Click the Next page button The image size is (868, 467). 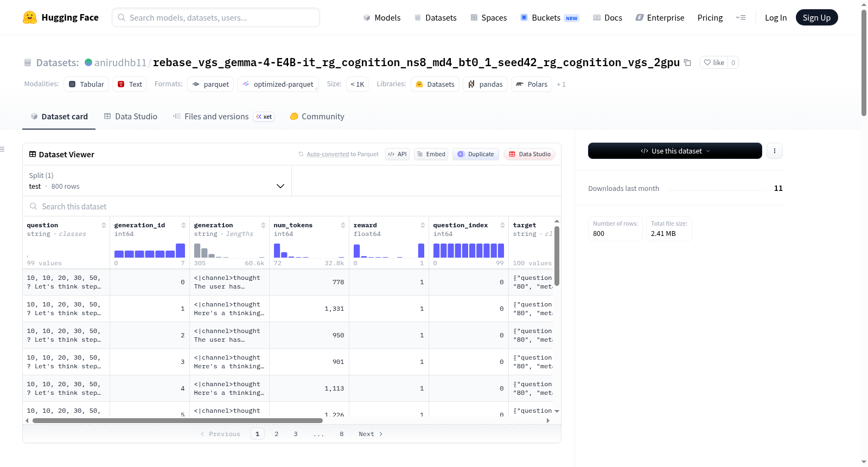point(371,434)
